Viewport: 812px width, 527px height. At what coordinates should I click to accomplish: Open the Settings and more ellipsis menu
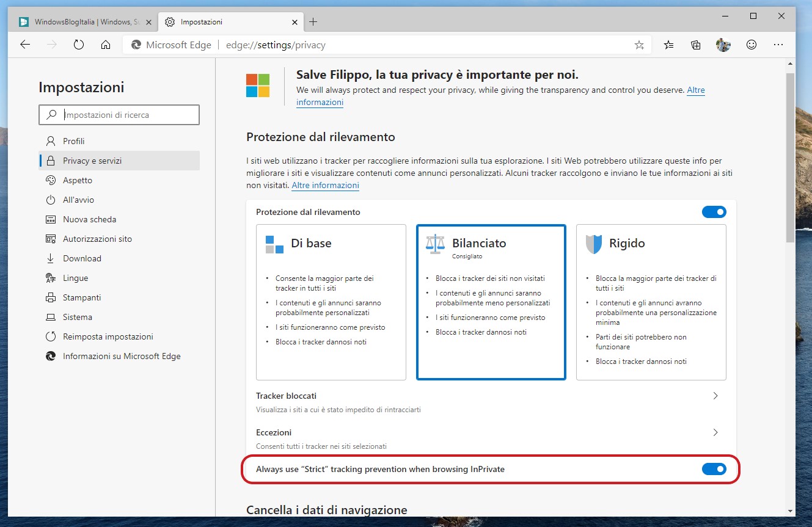pyautogui.click(x=778, y=45)
